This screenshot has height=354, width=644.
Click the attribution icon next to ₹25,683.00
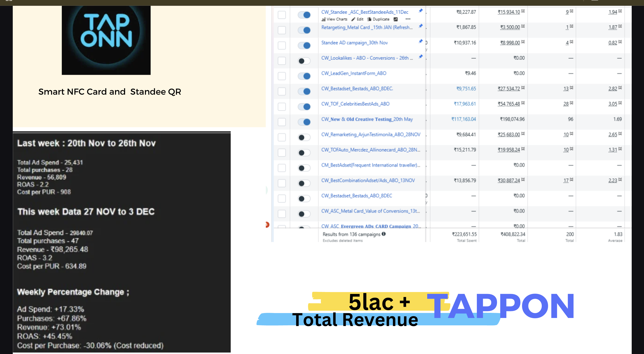[x=523, y=134]
